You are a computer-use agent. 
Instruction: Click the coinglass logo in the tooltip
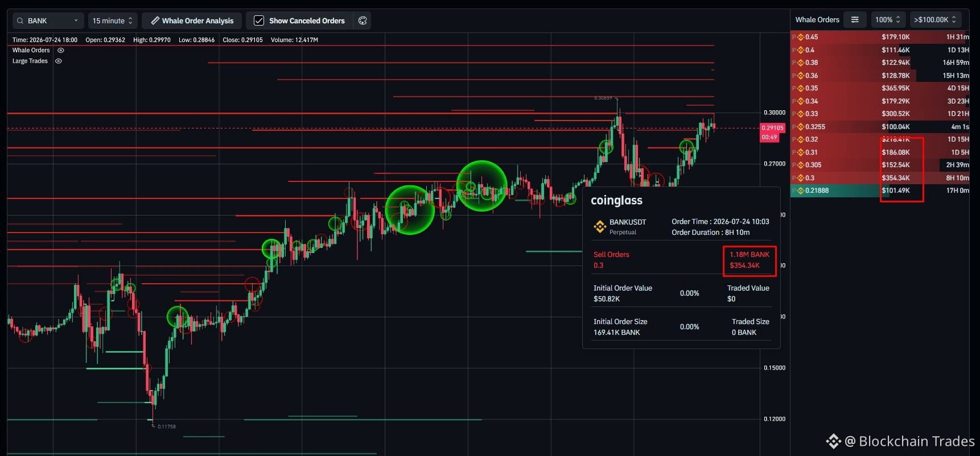pyautogui.click(x=616, y=200)
